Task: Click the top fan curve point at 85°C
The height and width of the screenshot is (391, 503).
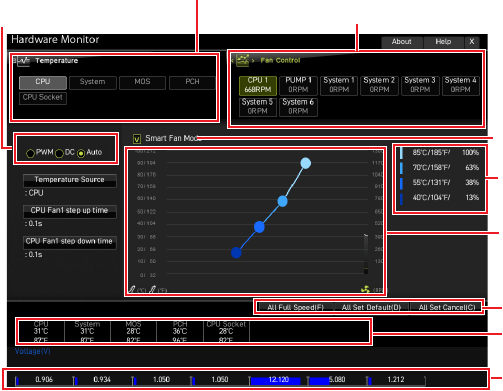Action: (x=306, y=163)
